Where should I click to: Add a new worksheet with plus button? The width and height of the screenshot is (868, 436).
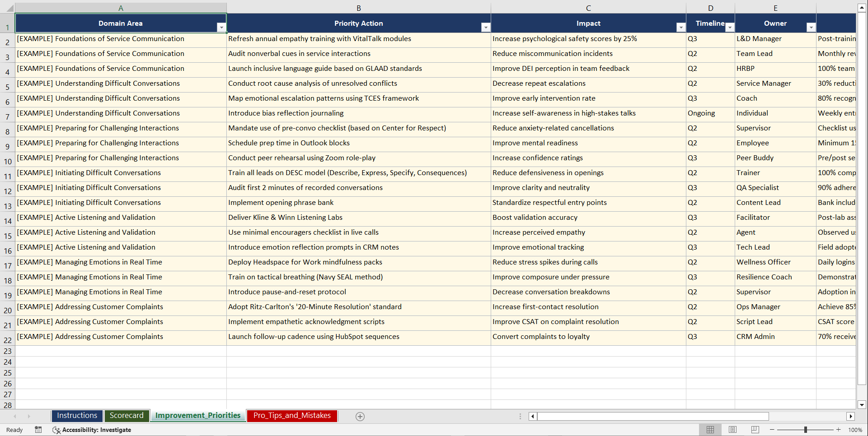pos(360,416)
